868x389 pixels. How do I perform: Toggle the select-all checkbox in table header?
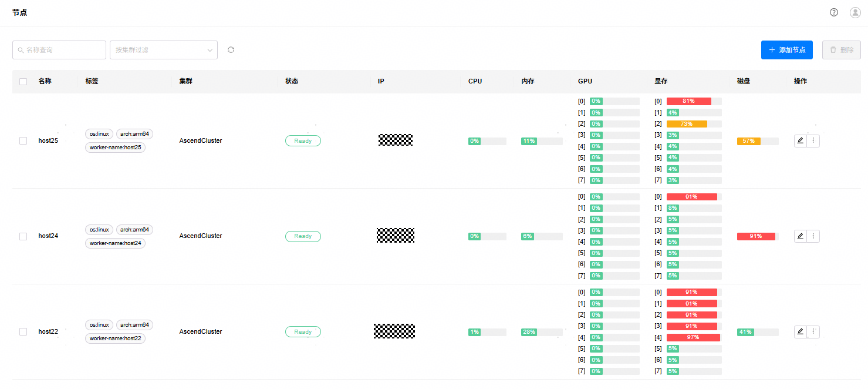click(x=23, y=82)
